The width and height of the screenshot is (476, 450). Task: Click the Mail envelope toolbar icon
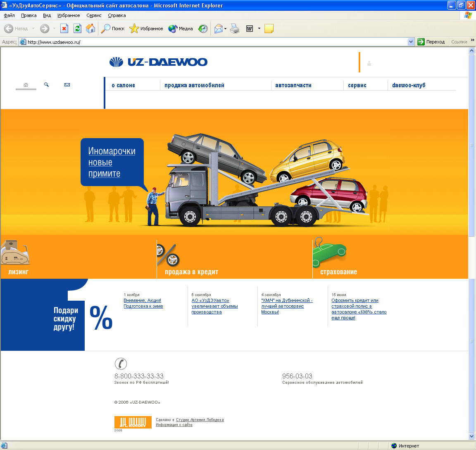point(218,29)
